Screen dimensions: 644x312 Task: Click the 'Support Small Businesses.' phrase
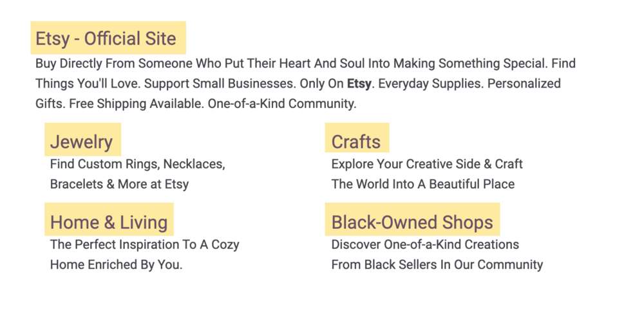(x=220, y=84)
